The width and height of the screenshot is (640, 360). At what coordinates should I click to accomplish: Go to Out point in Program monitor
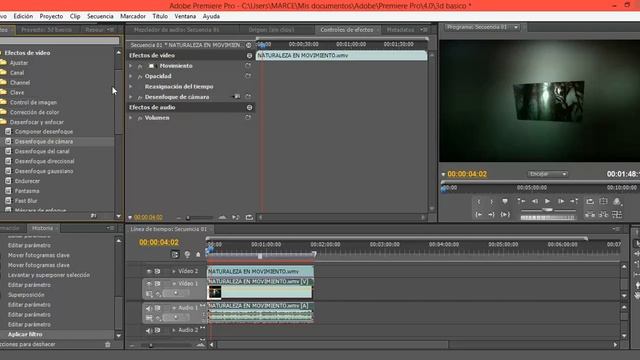(491, 214)
